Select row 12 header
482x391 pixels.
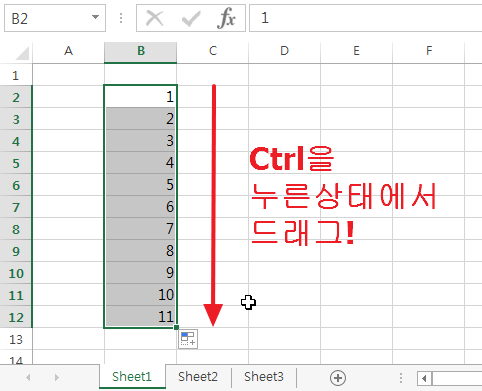(16, 317)
